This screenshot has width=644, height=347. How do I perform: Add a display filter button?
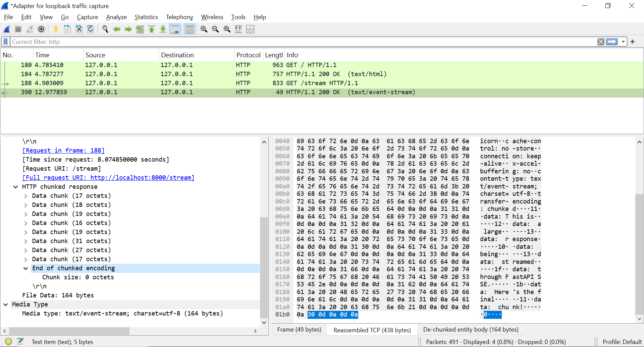click(x=633, y=42)
